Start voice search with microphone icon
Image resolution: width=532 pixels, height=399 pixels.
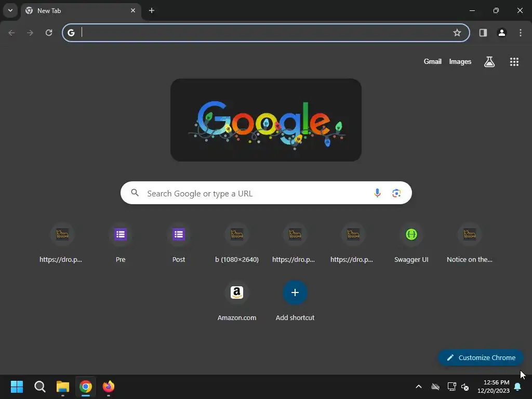pyautogui.click(x=377, y=193)
